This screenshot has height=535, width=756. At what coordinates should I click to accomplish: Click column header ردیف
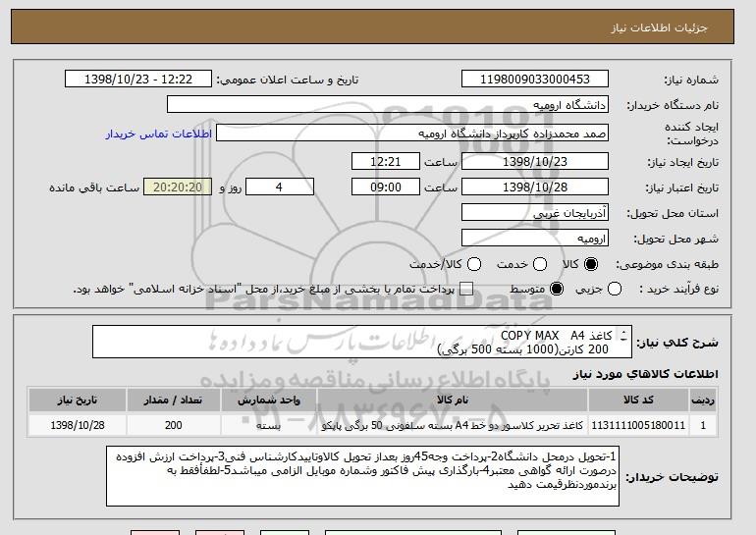[x=703, y=401]
